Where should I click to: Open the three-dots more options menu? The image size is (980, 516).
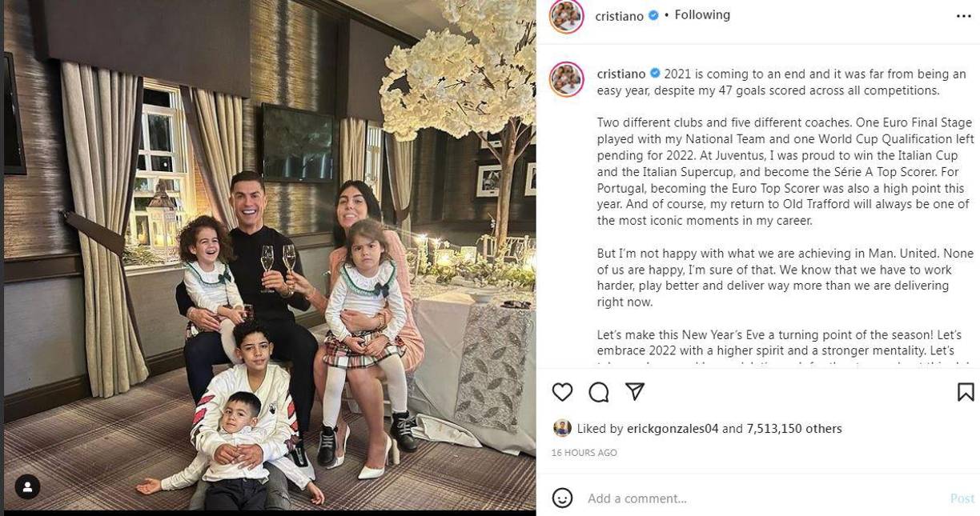pos(963,16)
